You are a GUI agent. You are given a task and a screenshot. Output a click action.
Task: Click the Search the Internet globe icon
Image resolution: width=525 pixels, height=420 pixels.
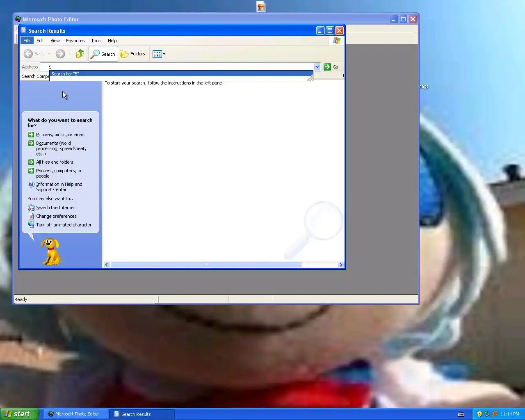(x=31, y=208)
